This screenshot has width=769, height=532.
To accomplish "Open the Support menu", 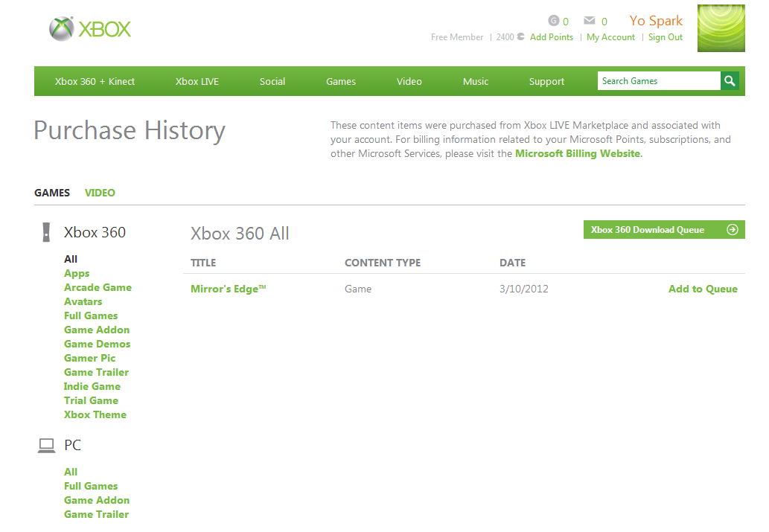I will 546,81.
